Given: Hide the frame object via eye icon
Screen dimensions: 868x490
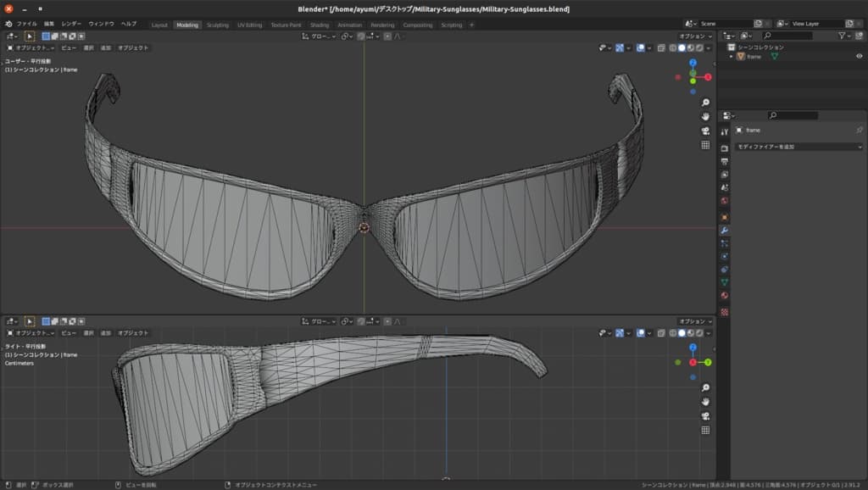Looking at the screenshot, I should 859,56.
